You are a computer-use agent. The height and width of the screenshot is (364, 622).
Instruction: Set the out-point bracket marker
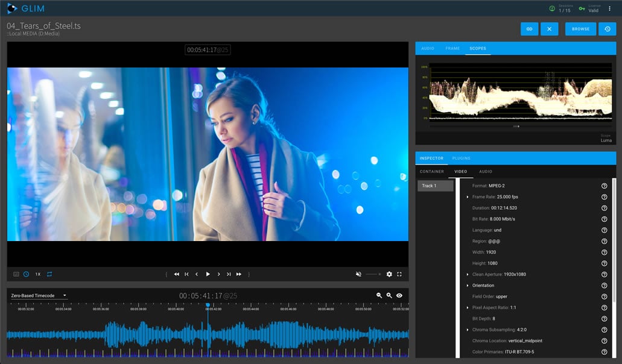249,274
